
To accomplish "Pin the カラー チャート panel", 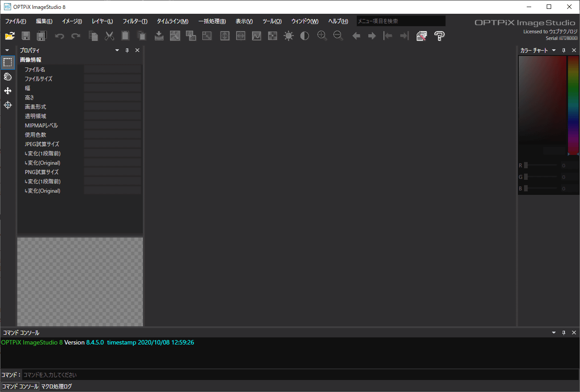I will point(564,51).
